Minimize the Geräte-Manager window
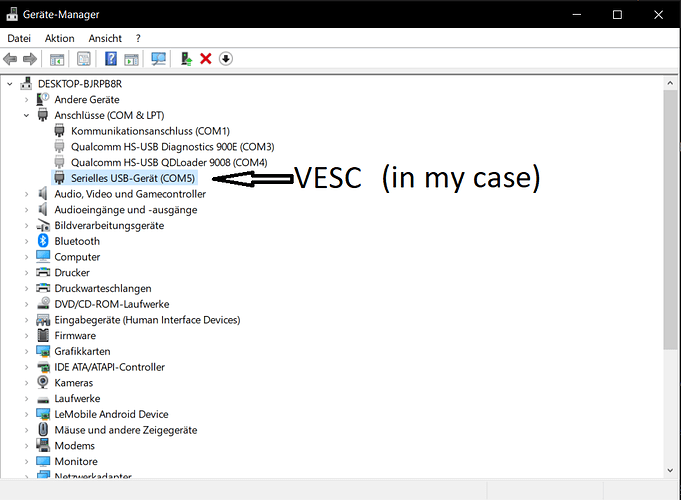The width and height of the screenshot is (681, 500). click(577, 14)
